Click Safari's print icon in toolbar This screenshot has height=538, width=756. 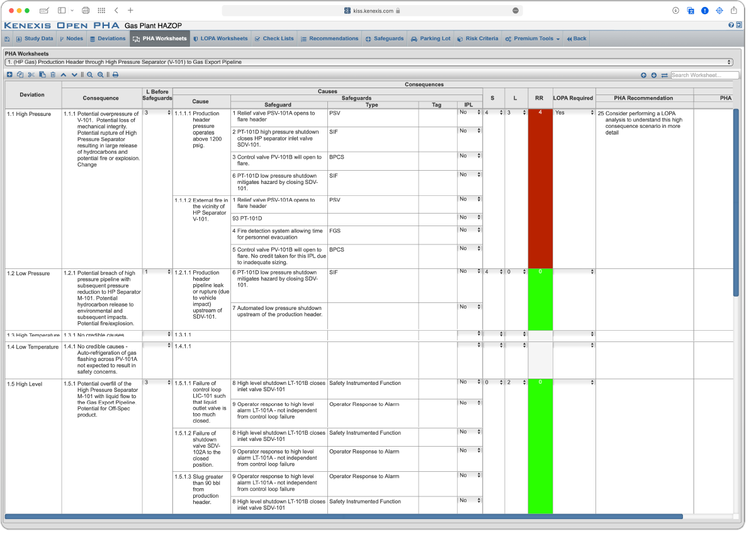tap(86, 11)
